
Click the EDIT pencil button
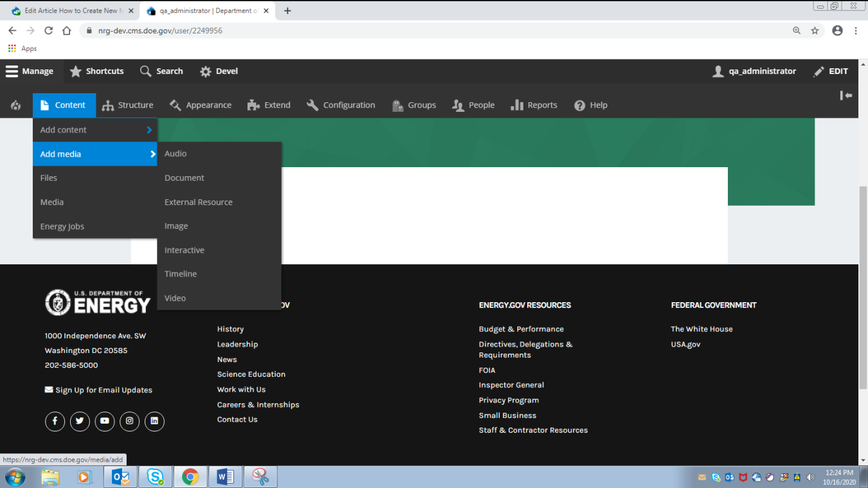pyautogui.click(x=831, y=71)
